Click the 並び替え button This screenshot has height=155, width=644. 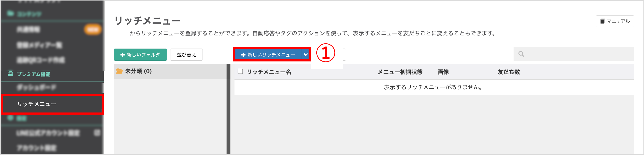click(x=186, y=55)
